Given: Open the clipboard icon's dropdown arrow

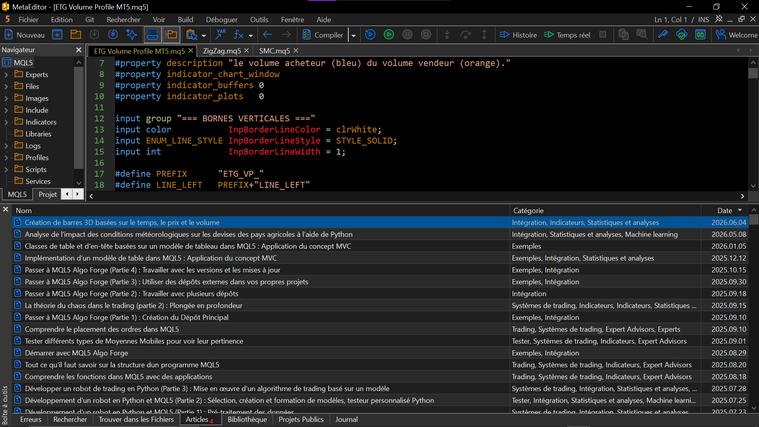Looking at the screenshot, I should pos(203,35).
